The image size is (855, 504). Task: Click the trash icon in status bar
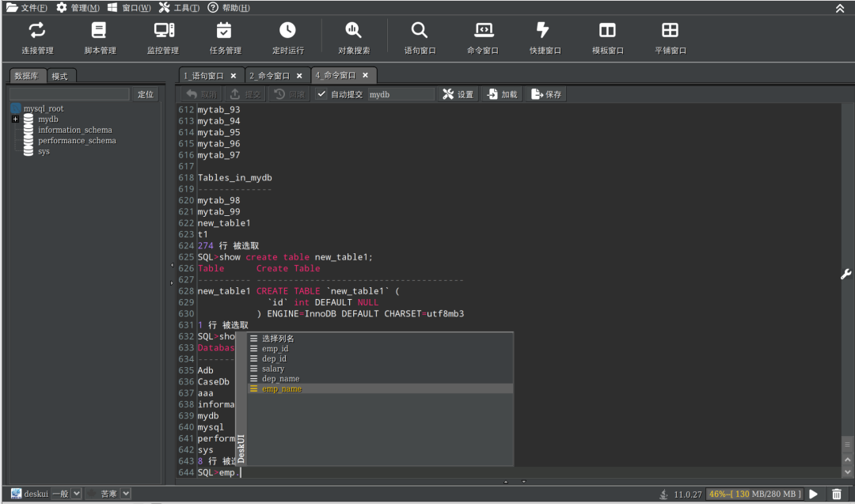point(837,495)
